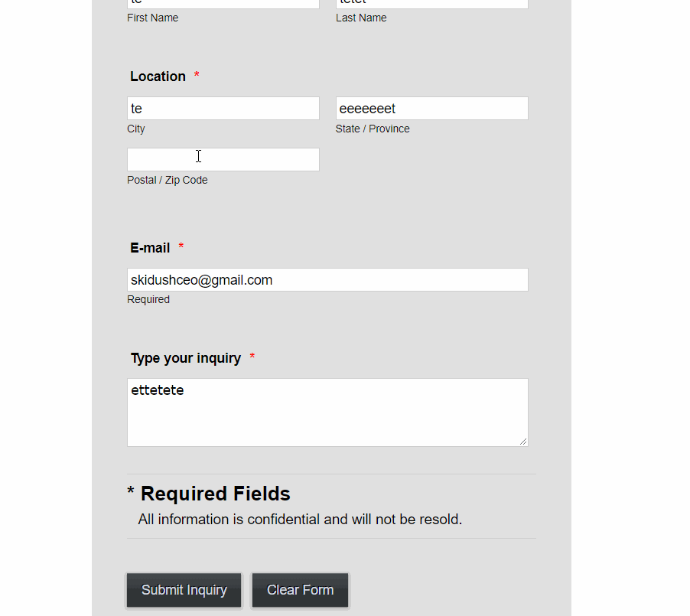Focus the inquiry text area
Image resolution: width=690 pixels, height=616 pixels.
(x=327, y=412)
